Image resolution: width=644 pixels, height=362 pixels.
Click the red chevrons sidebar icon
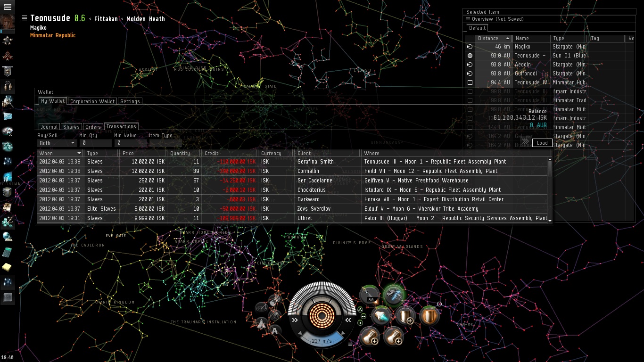(8, 57)
